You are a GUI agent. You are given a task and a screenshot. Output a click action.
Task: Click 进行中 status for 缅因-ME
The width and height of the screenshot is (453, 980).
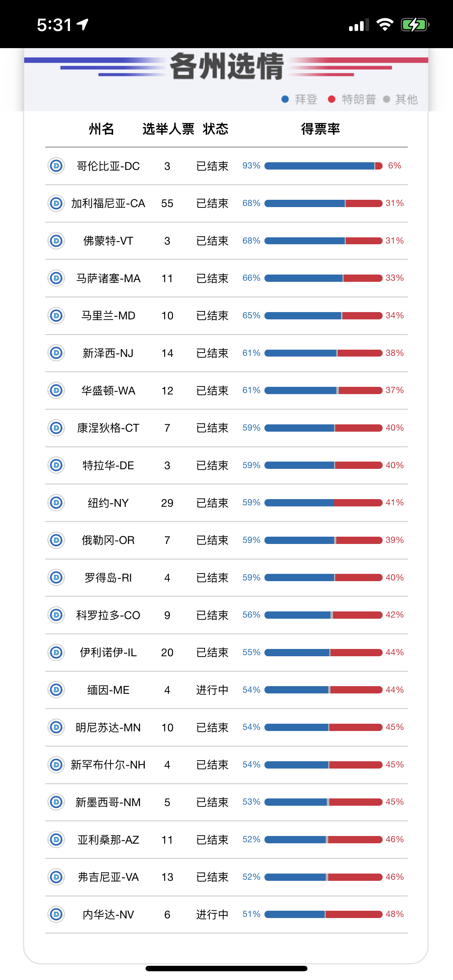click(x=212, y=690)
